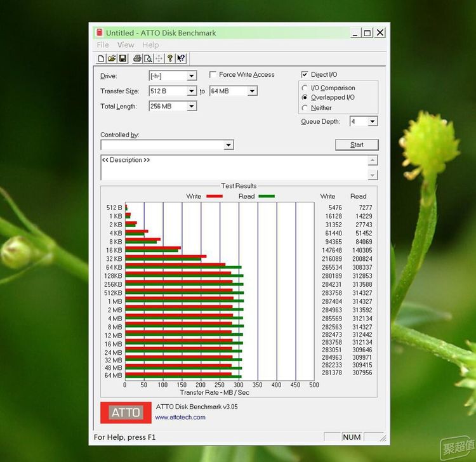The height and width of the screenshot is (462, 476).
Task: Open the www.attotech.com link
Action: 180,417
